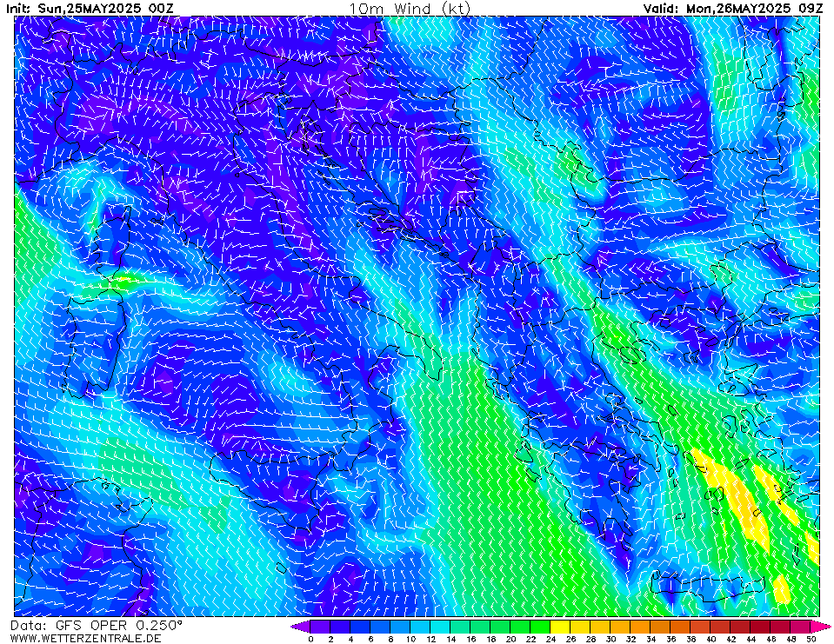Click the '20' scale label
834x644 pixels.
point(510,639)
